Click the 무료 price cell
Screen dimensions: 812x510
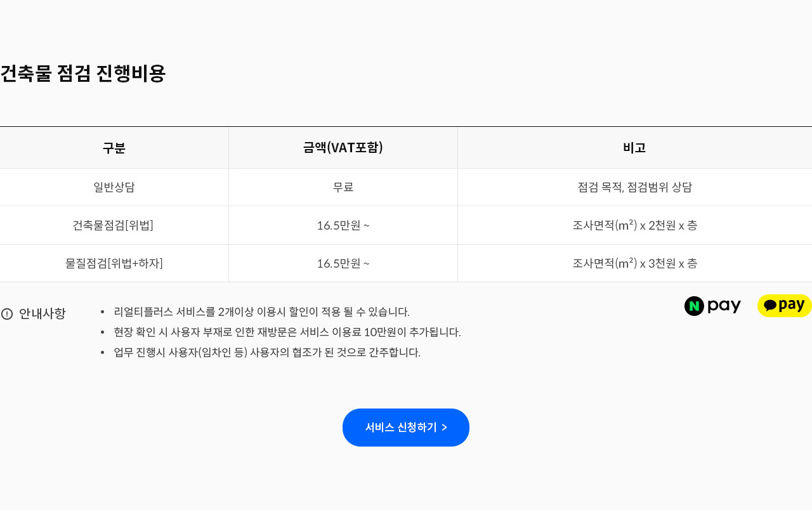point(343,187)
